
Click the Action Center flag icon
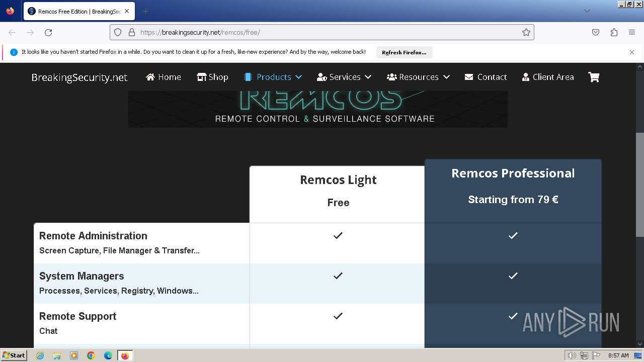(596, 355)
